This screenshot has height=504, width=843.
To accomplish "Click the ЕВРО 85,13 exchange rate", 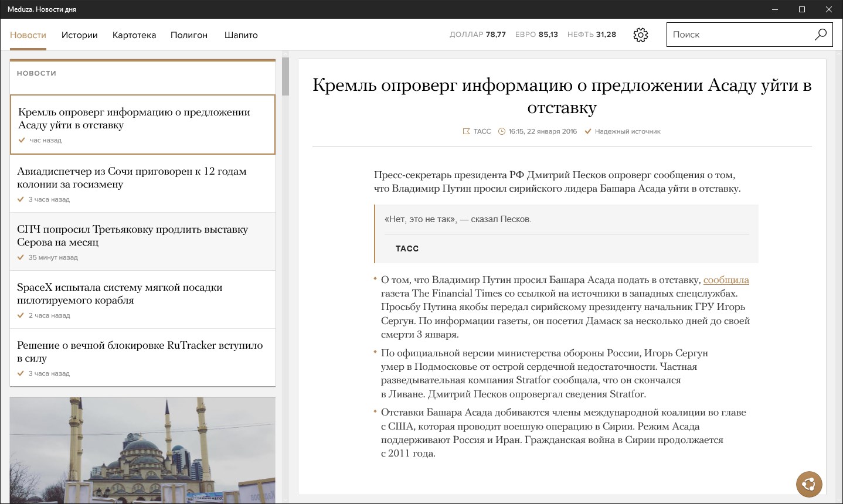I will click(536, 35).
